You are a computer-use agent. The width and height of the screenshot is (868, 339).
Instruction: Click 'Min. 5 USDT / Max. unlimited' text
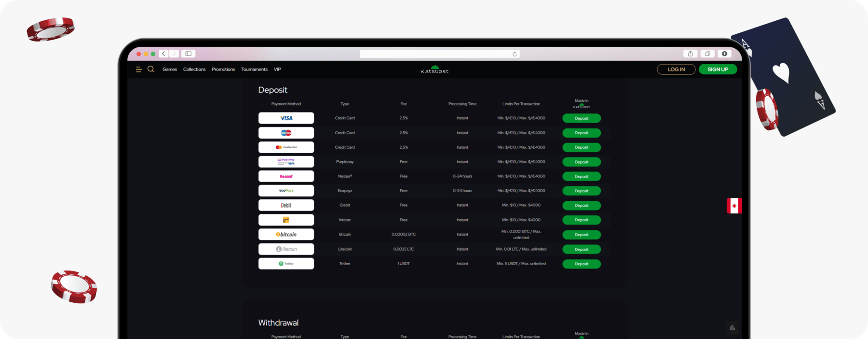tap(521, 264)
